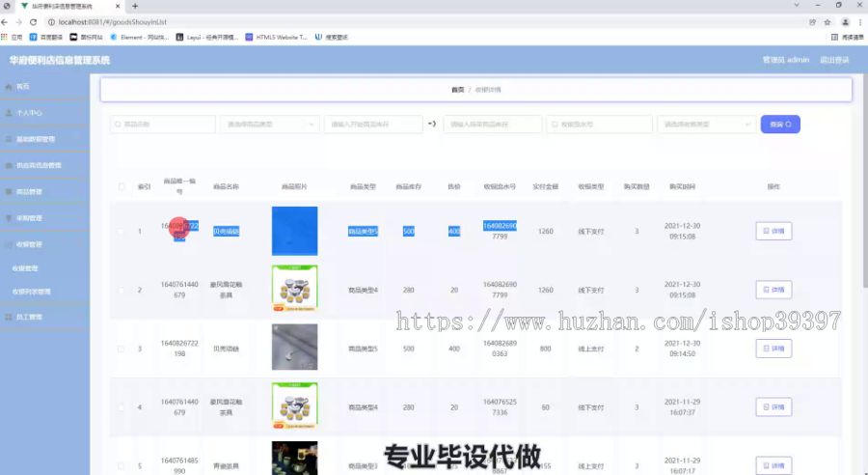Open the 首页 sidebar menu item
The width and height of the screenshot is (868, 475).
[x=44, y=87]
